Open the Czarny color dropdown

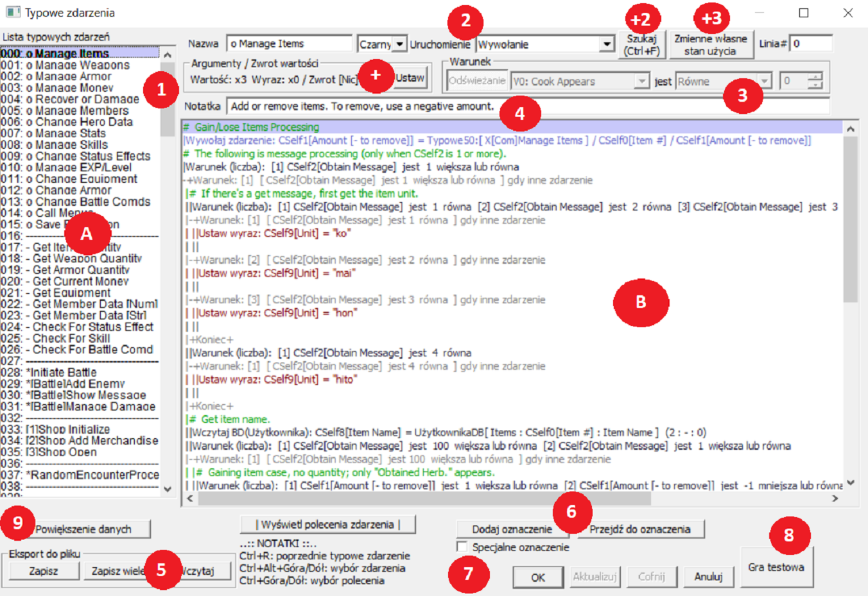point(399,44)
